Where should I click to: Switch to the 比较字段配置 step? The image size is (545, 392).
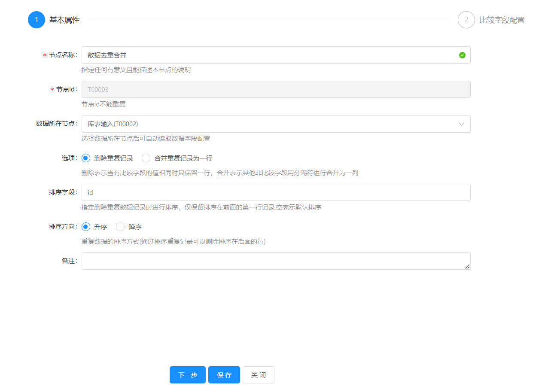pos(502,20)
